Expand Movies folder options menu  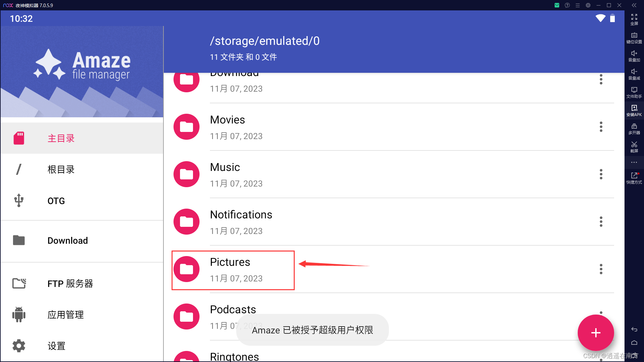pos(600,127)
